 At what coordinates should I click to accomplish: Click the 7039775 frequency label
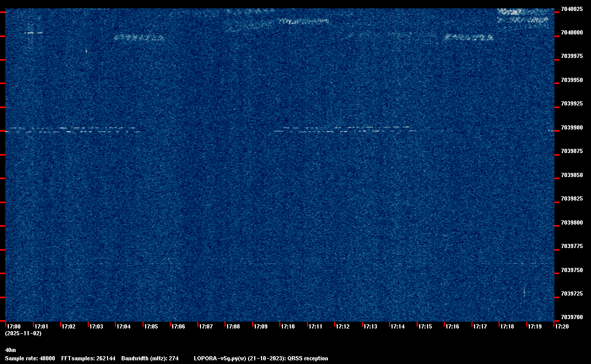click(572, 246)
